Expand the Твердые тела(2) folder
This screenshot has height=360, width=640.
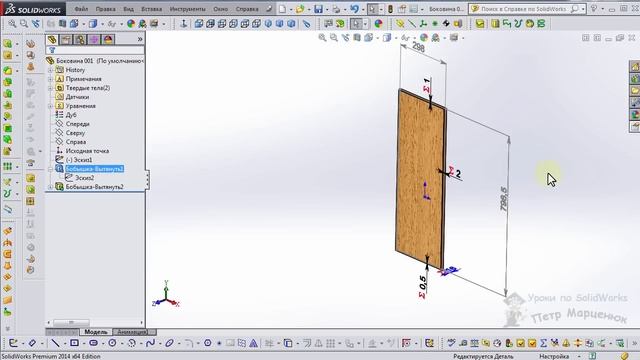(51, 88)
